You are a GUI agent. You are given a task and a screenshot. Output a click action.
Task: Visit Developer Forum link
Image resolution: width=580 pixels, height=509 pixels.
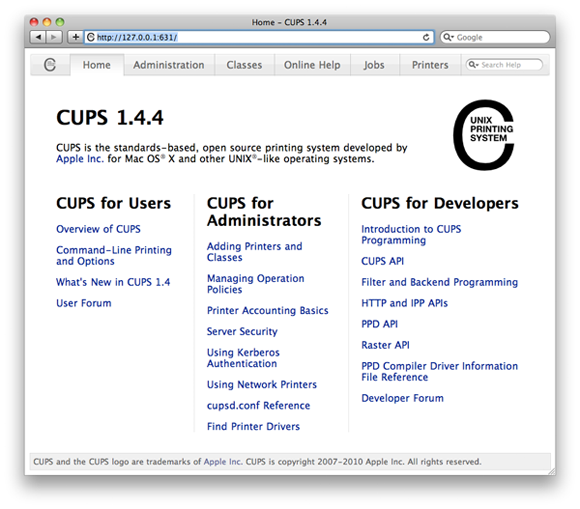click(x=402, y=398)
